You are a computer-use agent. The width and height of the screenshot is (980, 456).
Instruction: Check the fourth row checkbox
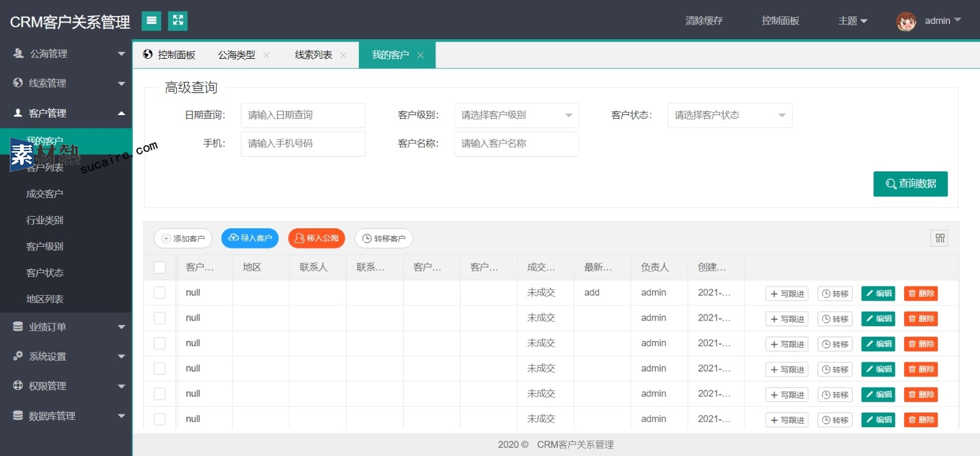160,368
